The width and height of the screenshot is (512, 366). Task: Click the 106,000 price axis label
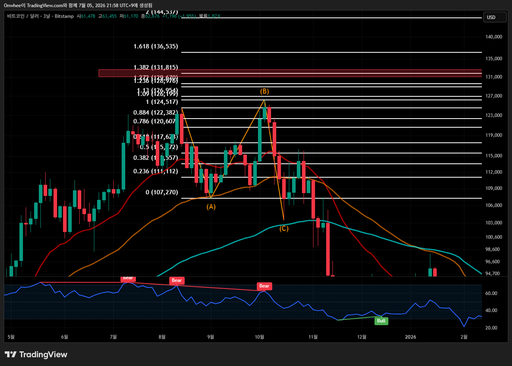click(494, 205)
